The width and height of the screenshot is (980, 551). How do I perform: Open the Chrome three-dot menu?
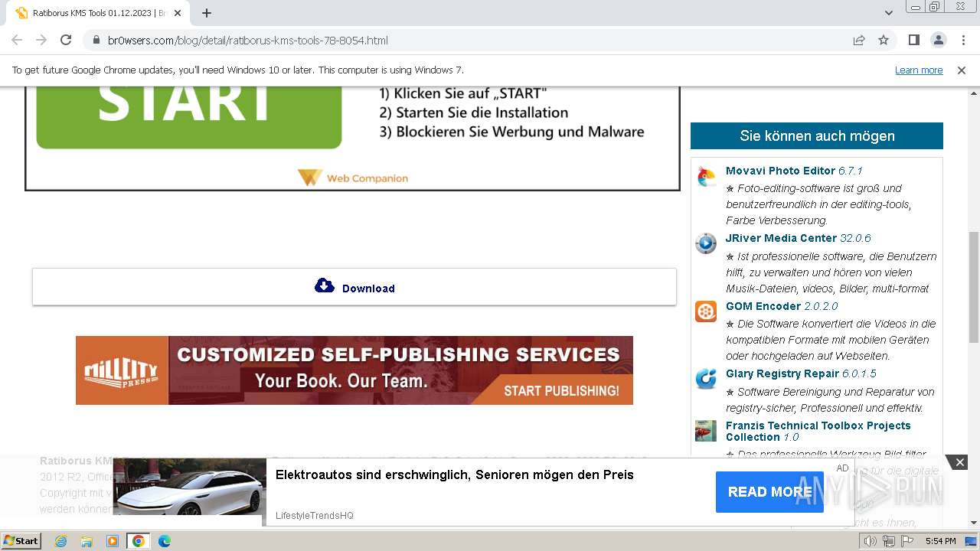point(962,40)
